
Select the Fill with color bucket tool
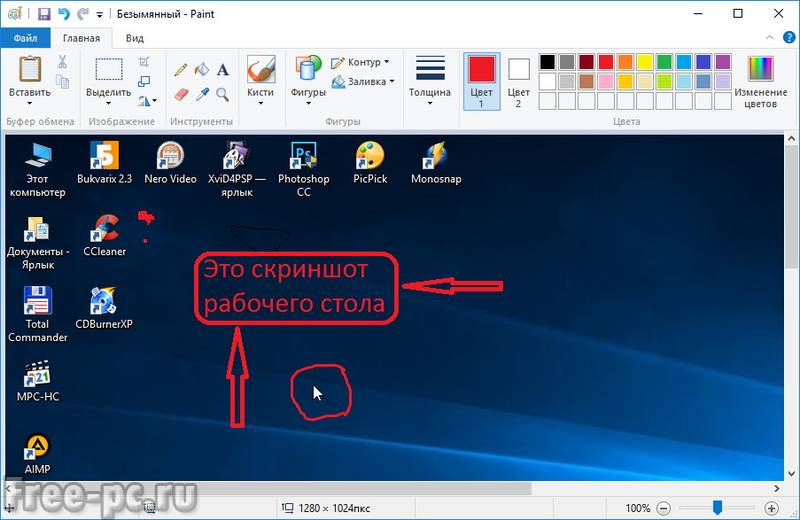202,69
